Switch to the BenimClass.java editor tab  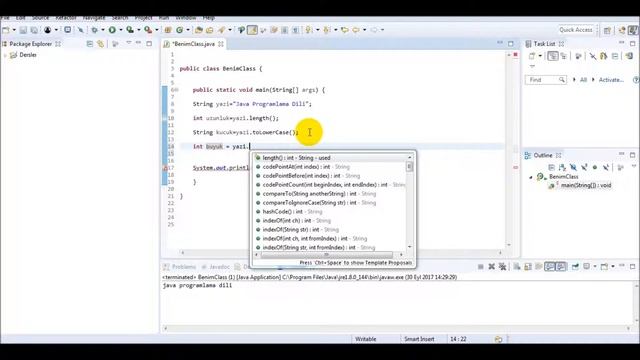[194, 44]
